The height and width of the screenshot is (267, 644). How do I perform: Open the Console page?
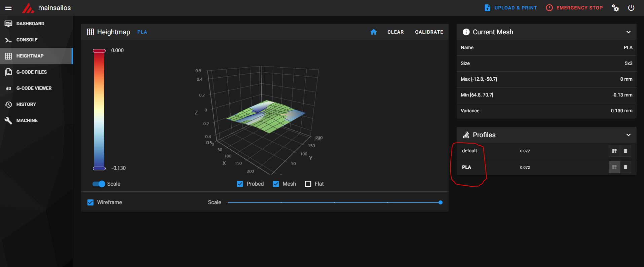tap(27, 40)
